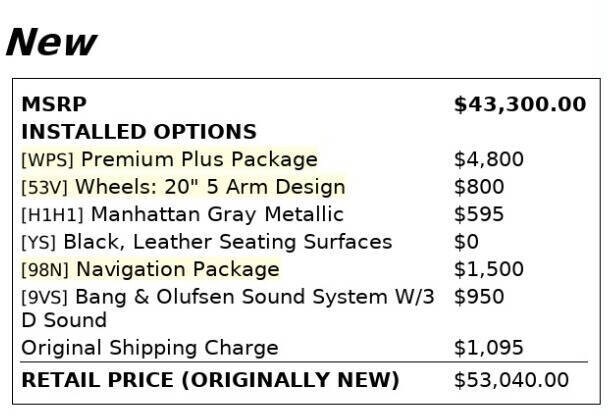Open the highlighted Navigation Package option
The width and height of the screenshot is (608, 416).
tap(150, 269)
